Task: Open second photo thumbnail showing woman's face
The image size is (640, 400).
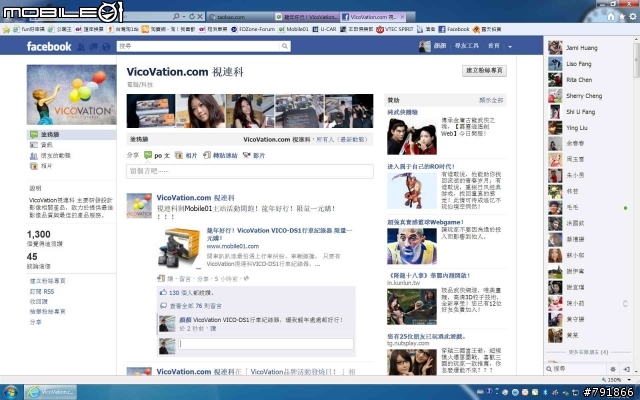Action: [x=200, y=111]
